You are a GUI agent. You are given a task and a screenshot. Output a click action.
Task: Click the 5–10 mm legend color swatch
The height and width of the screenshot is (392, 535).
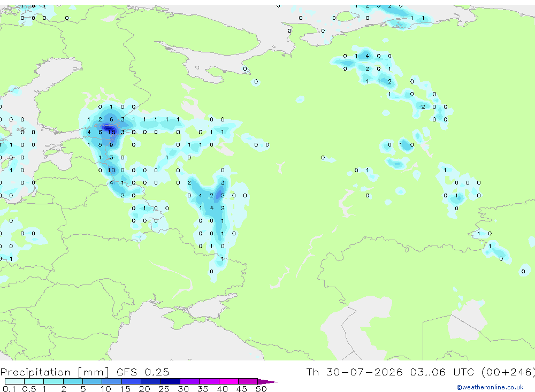tap(93, 381)
